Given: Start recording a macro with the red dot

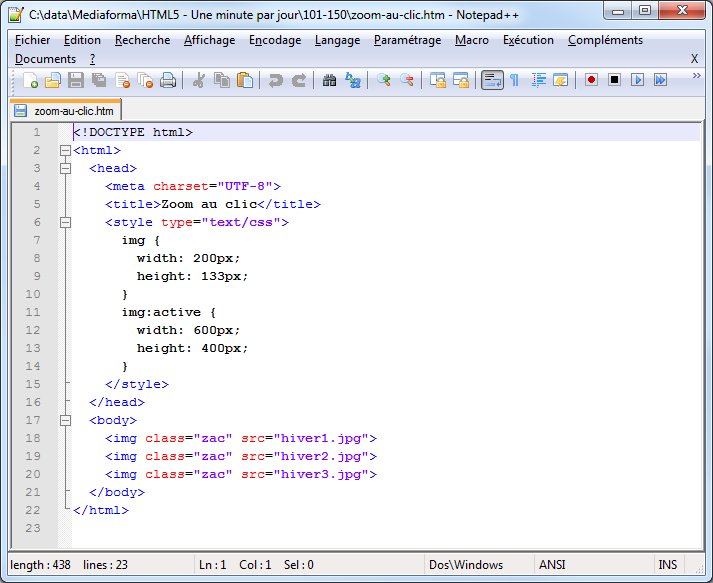Looking at the screenshot, I should click(x=591, y=80).
